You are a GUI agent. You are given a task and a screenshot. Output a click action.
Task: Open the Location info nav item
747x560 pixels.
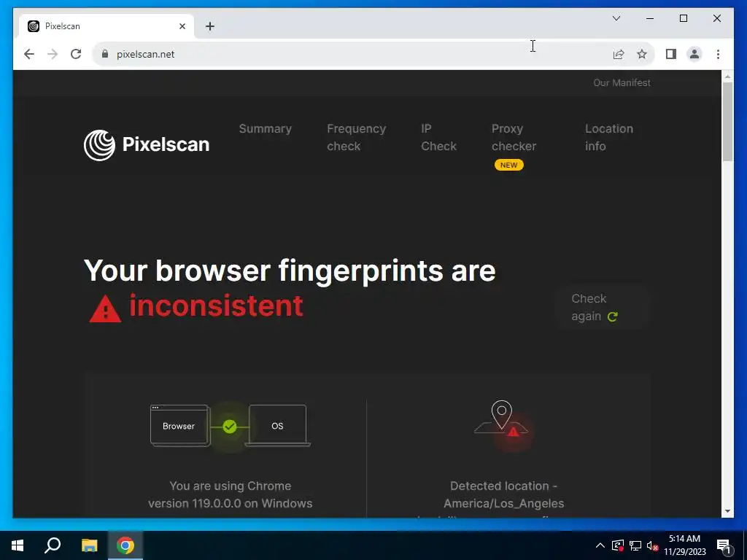(609, 137)
